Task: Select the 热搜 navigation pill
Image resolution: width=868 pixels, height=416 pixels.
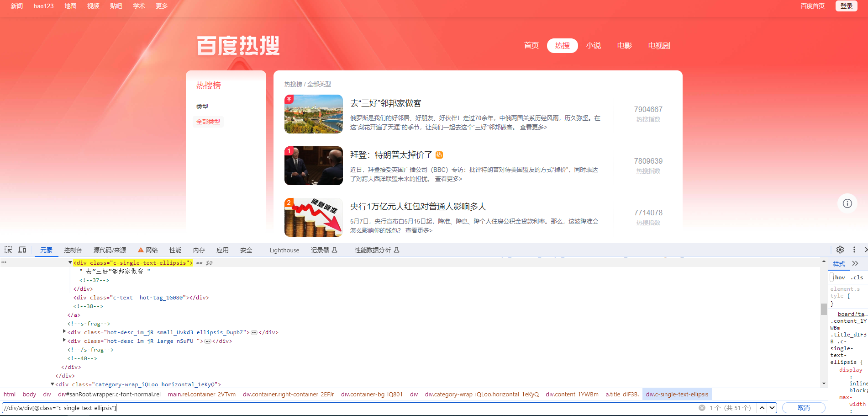Action: (563, 46)
